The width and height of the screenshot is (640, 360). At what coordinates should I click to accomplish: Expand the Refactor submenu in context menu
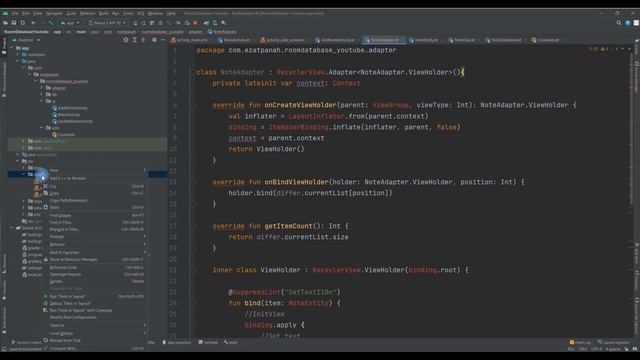[x=96, y=244]
